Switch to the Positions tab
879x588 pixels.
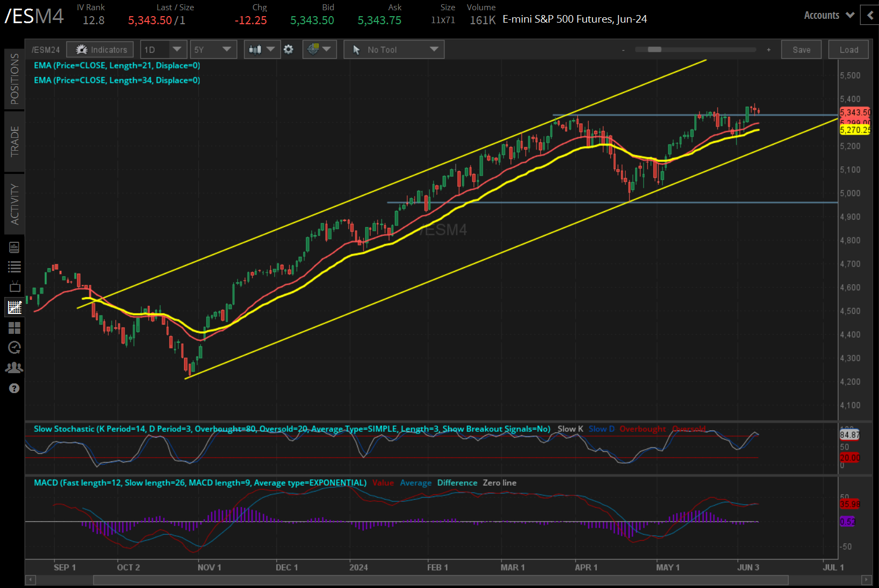click(x=15, y=79)
